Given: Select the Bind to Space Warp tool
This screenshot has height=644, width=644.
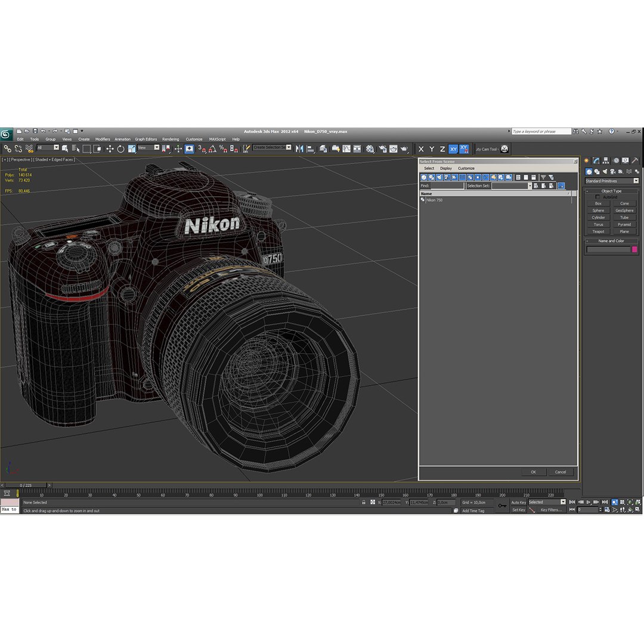Looking at the screenshot, I should point(29,148).
